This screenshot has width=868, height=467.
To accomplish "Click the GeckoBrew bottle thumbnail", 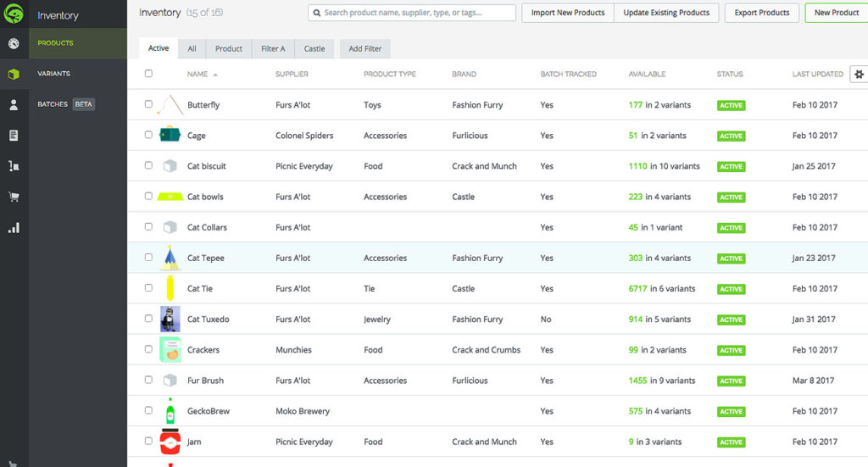I will (x=170, y=411).
